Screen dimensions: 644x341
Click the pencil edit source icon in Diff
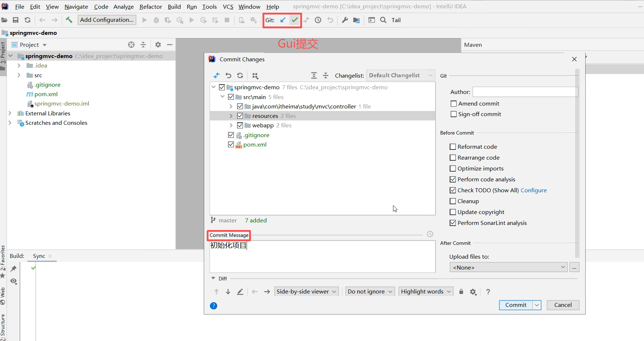pos(240,292)
